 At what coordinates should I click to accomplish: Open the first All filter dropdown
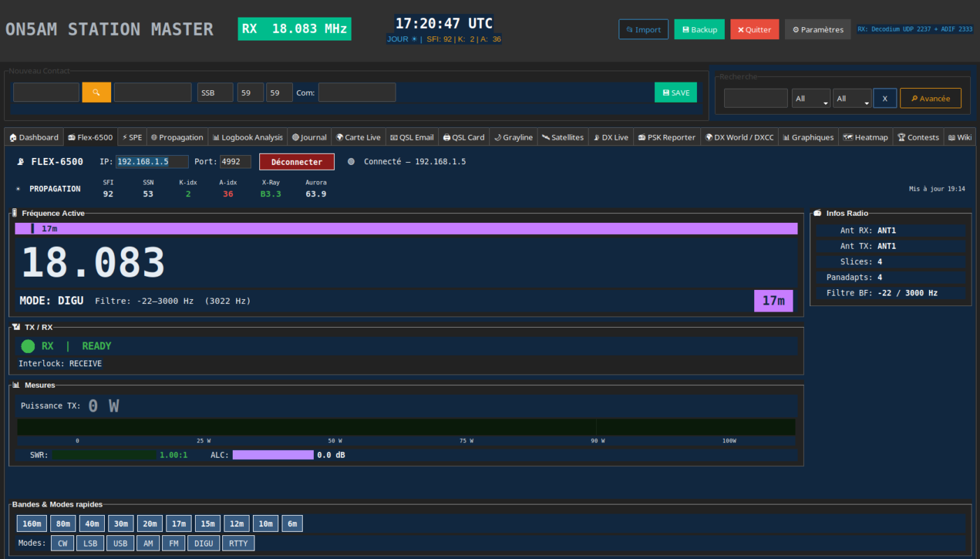click(811, 99)
